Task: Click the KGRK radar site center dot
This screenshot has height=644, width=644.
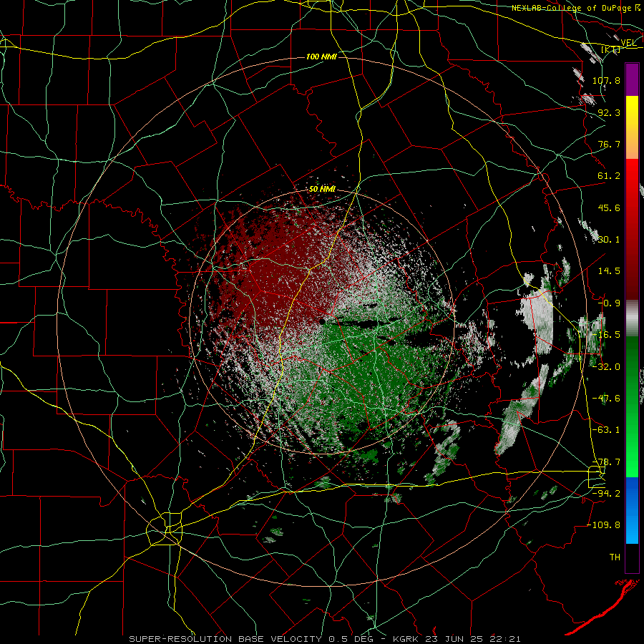Action: (323, 321)
